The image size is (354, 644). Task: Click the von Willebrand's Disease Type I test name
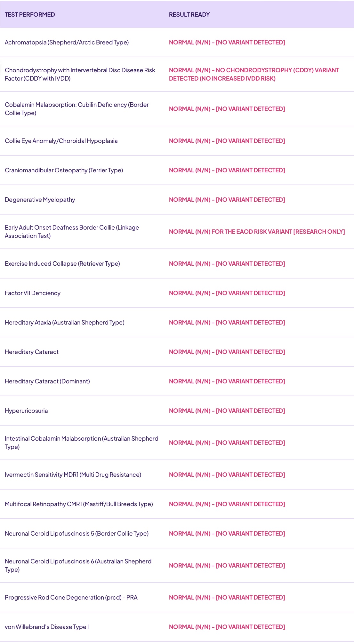tap(47, 627)
